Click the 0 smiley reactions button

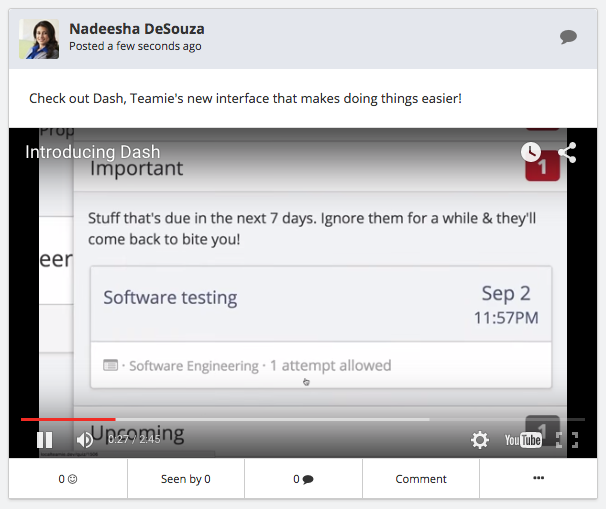point(68,479)
